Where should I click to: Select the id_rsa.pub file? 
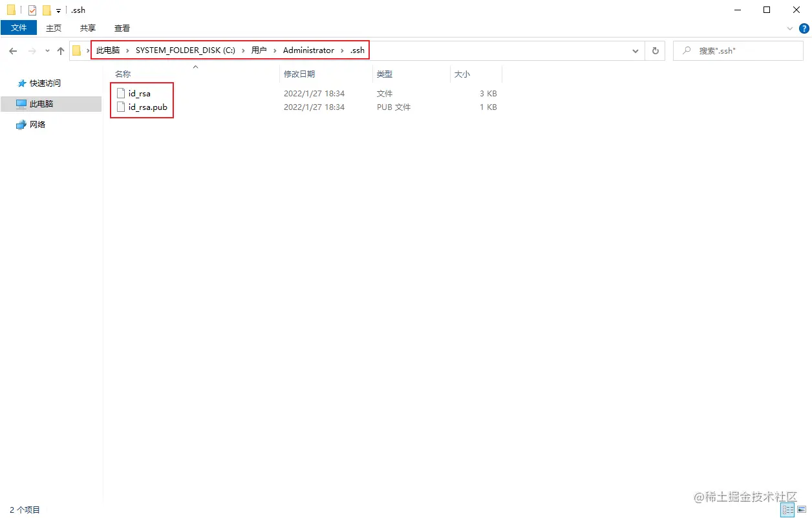148,107
